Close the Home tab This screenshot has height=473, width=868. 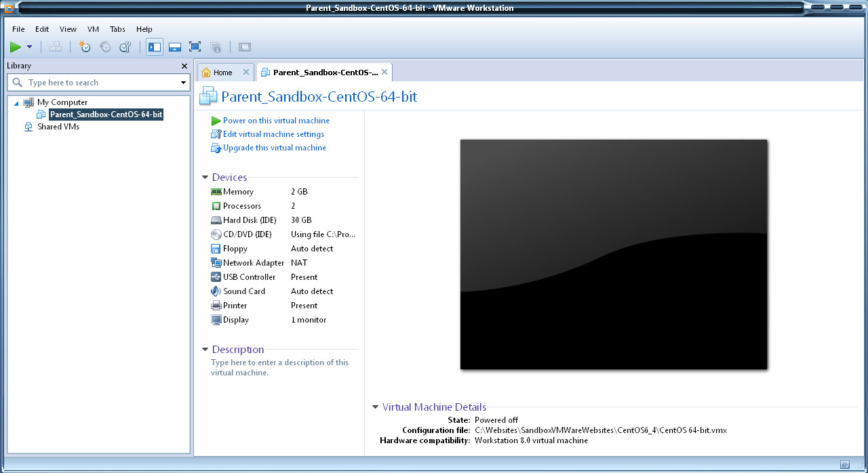pos(246,72)
